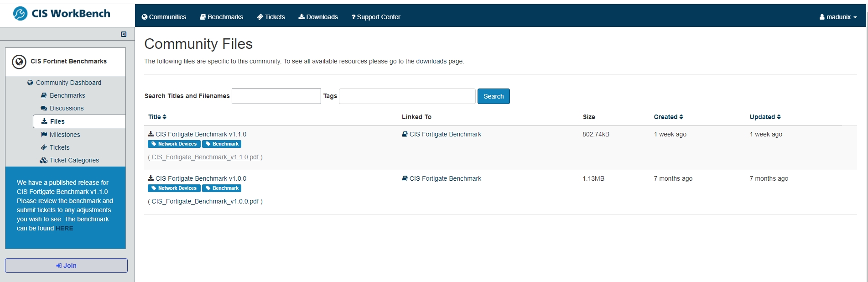Click the Files icon in the sidebar
This screenshot has height=282, width=868.
pos(45,121)
